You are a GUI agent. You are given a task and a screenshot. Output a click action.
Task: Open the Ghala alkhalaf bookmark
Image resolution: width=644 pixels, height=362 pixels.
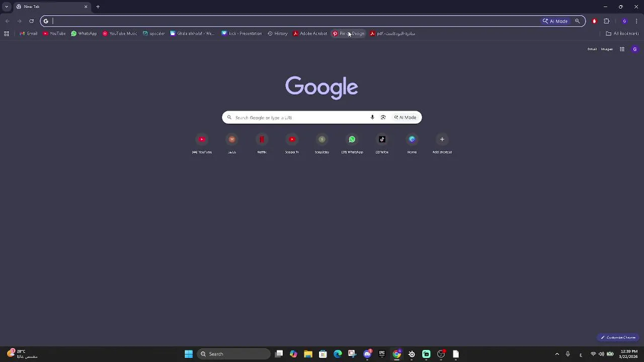[192, 34]
